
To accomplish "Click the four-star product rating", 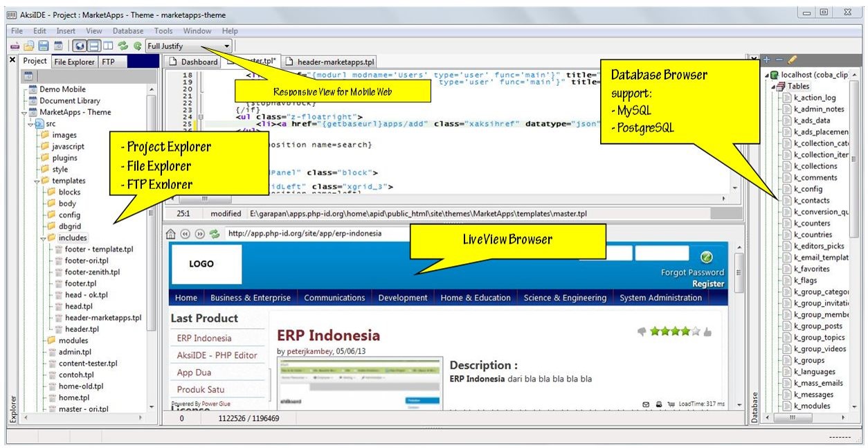I will pyautogui.click(x=675, y=332).
